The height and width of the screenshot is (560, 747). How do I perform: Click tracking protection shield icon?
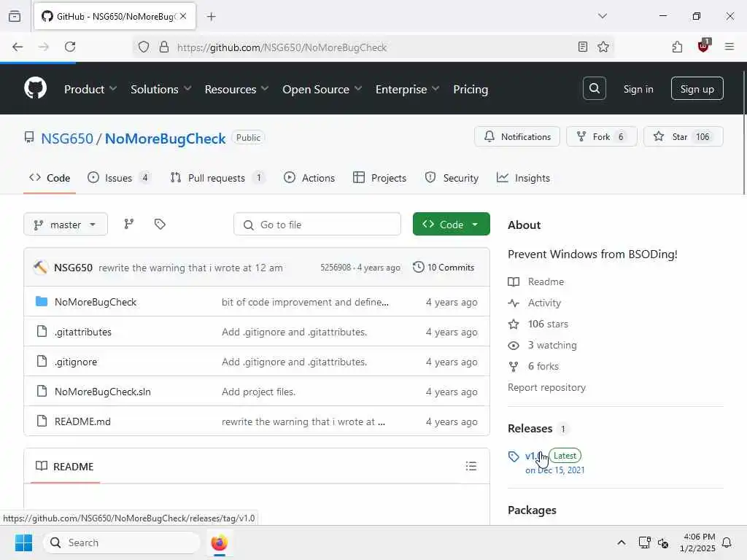[x=144, y=47]
